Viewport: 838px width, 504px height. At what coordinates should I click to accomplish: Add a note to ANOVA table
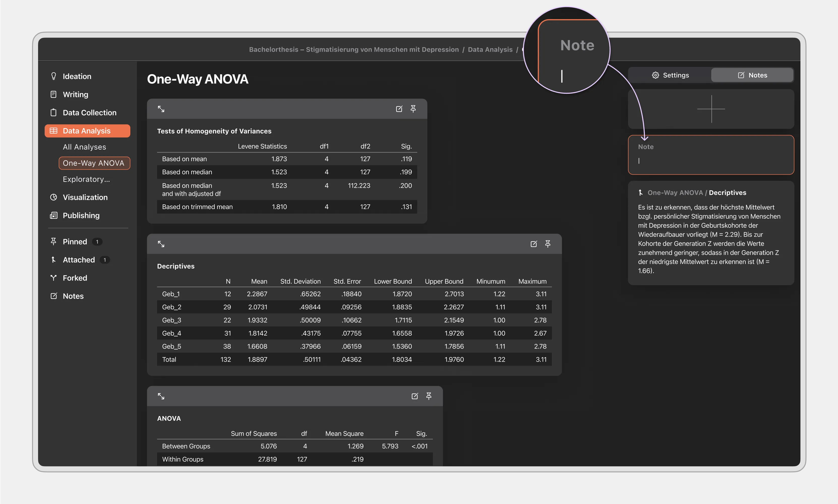pyautogui.click(x=415, y=396)
